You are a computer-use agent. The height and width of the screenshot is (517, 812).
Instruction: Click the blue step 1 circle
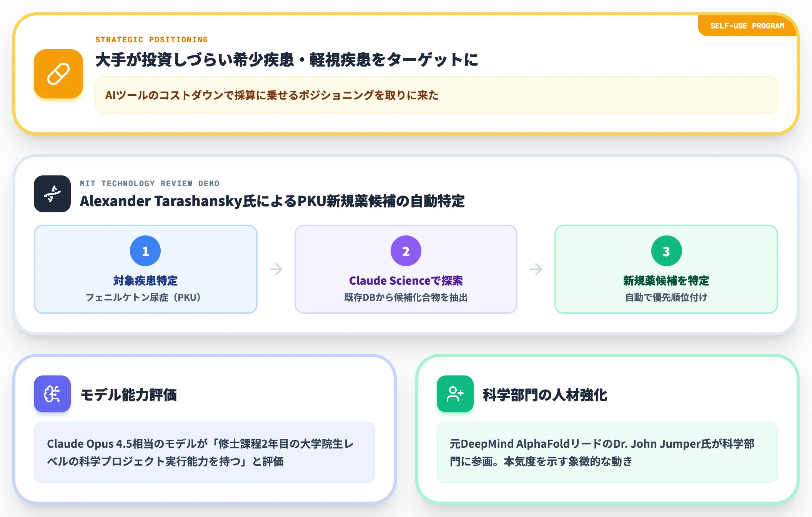point(145,251)
